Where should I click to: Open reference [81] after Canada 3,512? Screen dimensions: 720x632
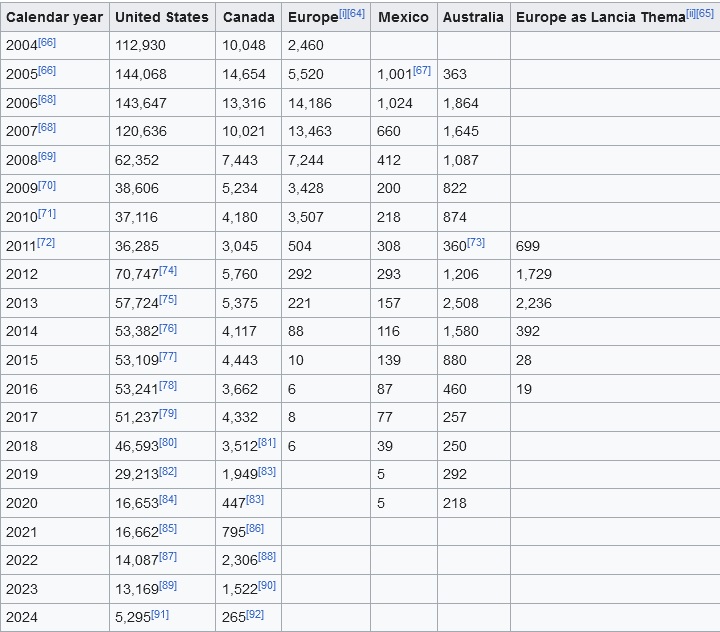click(x=267, y=442)
